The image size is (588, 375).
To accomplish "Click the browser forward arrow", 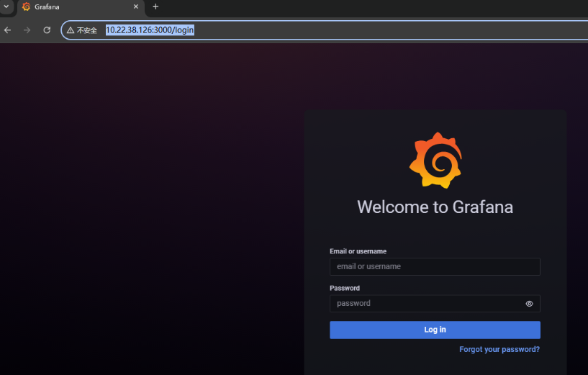I will coord(27,30).
